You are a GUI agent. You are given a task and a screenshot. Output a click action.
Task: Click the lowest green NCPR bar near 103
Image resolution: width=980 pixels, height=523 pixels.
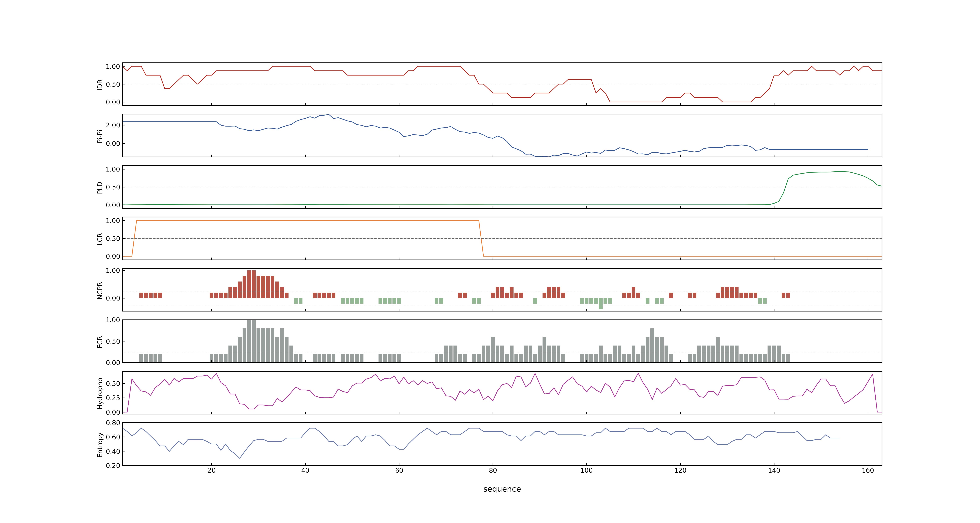[x=601, y=304]
